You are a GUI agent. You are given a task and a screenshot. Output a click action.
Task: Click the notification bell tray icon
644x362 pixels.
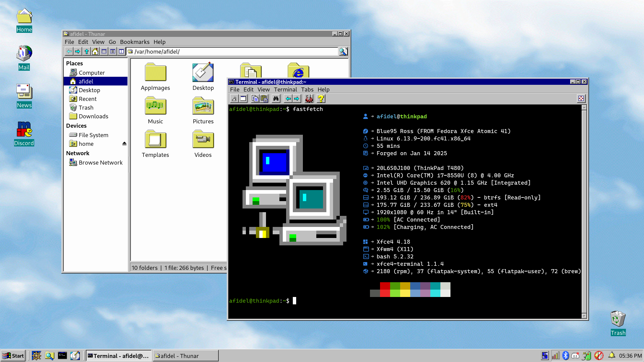click(x=611, y=355)
